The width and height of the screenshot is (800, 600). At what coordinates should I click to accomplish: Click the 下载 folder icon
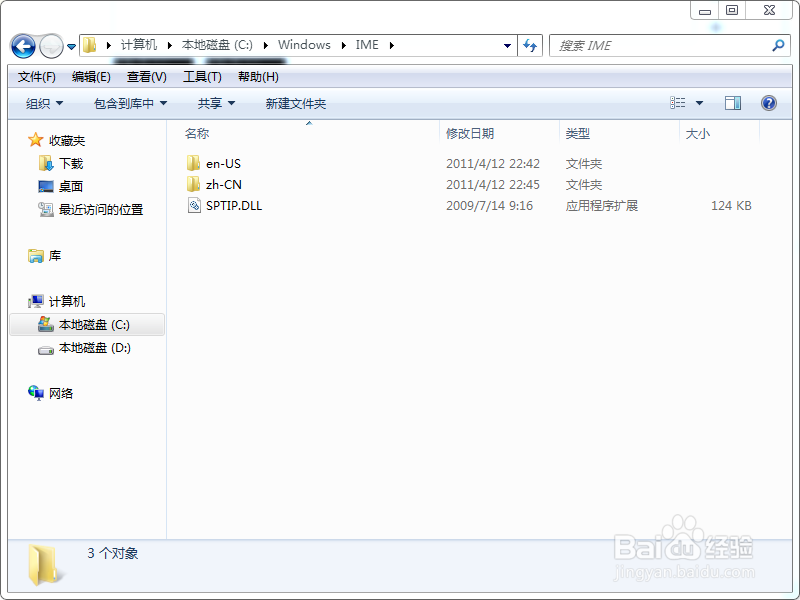point(46,163)
